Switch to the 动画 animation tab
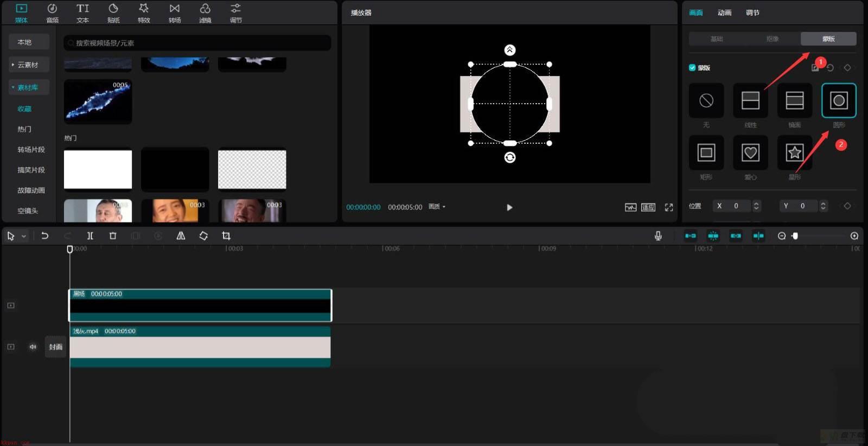868x446 pixels. point(724,12)
